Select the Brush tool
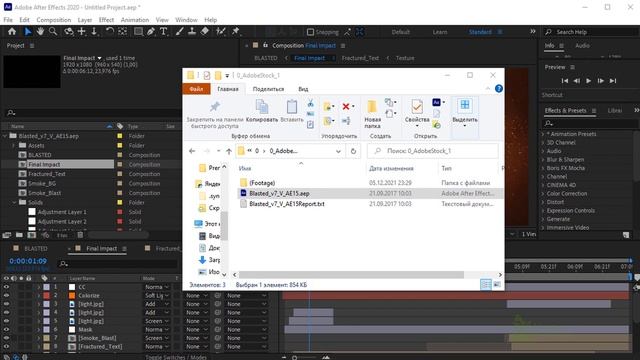640x360 pixels. click(x=179, y=31)
